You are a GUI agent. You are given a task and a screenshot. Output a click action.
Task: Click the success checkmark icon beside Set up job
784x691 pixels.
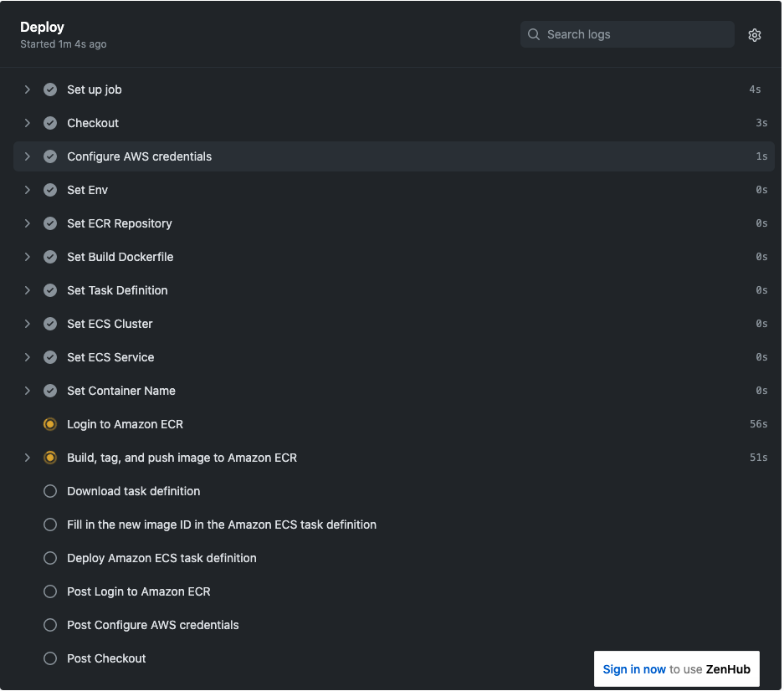[50, 90]
